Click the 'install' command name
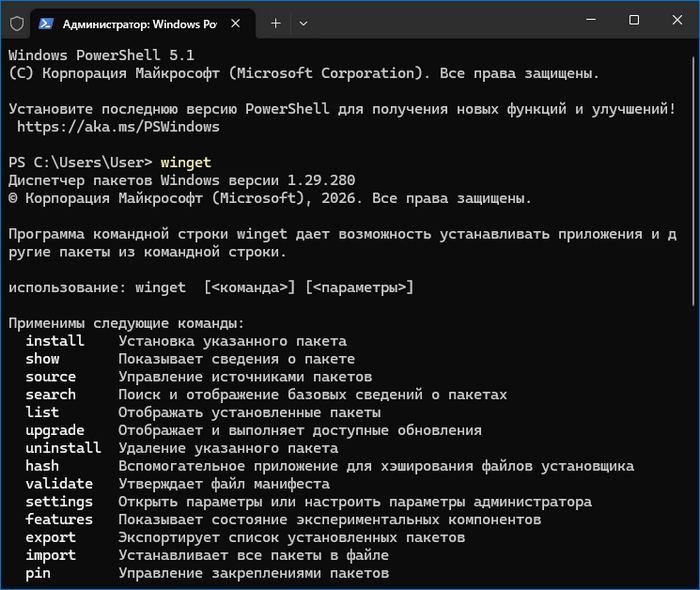700x590 pixels. pos(55,341)
